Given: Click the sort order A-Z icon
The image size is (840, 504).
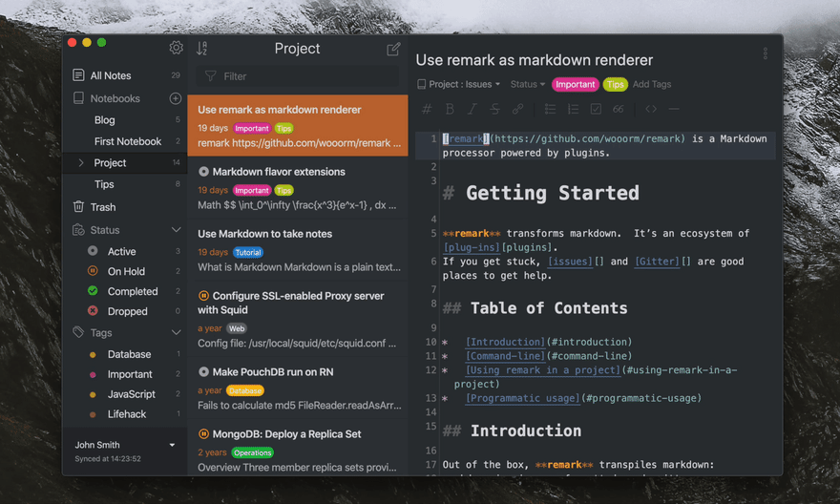Looking at the screenshot, I should pos(202,49).
